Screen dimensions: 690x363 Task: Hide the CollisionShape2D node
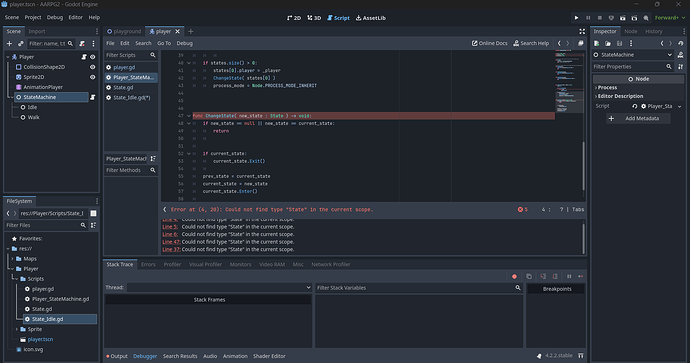point(92,67)
